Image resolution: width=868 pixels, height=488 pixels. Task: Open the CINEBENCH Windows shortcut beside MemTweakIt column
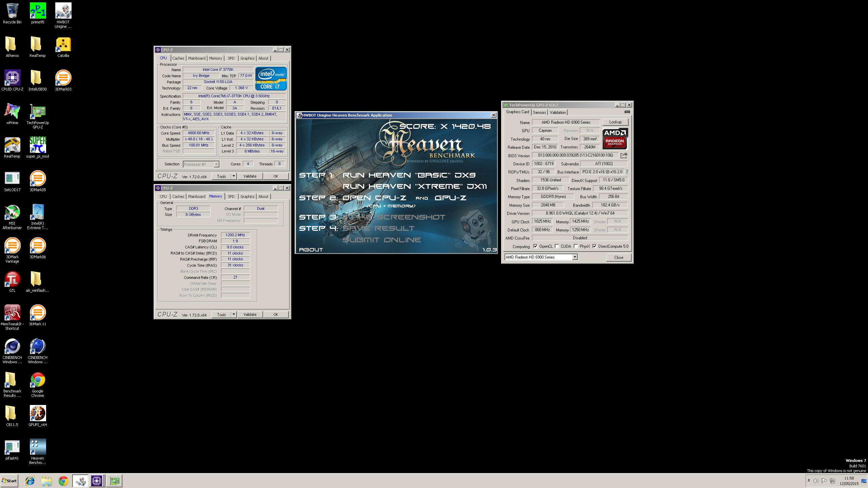38,351
